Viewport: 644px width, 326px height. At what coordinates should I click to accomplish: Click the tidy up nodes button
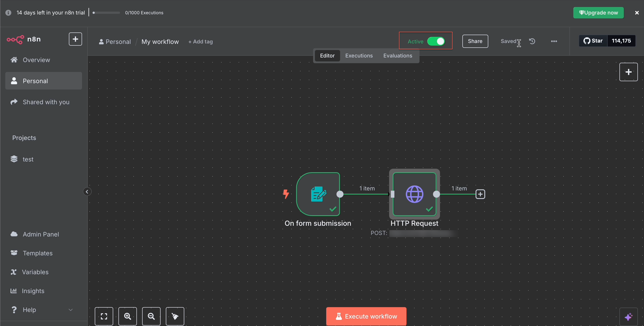[175, 316]
